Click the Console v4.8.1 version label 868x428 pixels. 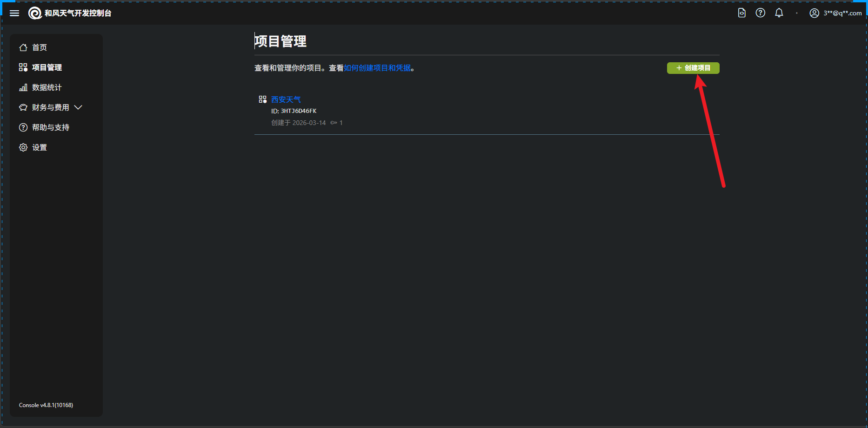click(46, 405)
